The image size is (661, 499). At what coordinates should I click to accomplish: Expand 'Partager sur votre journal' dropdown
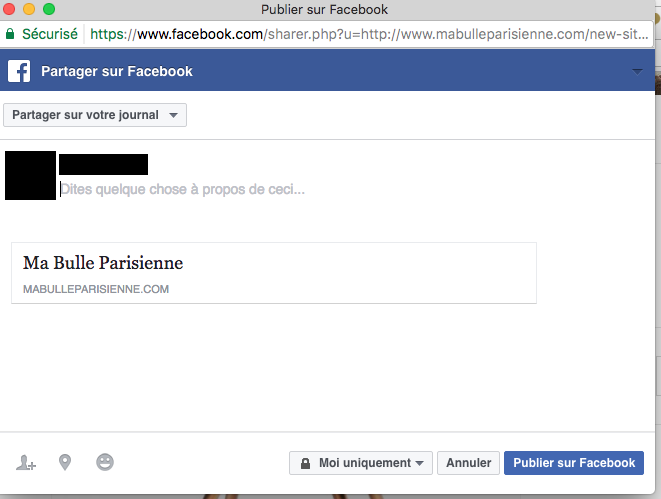tap(95, 115)
